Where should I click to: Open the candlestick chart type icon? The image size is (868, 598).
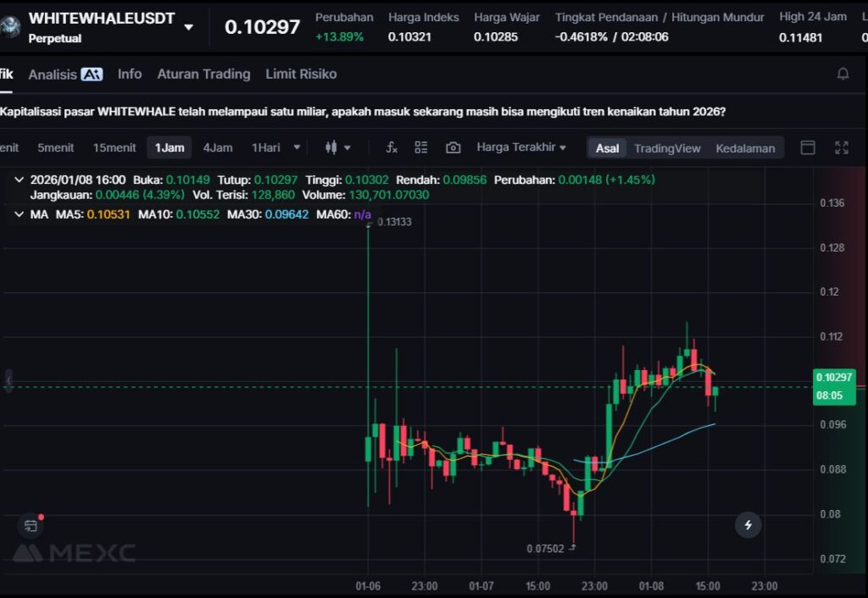332,147
